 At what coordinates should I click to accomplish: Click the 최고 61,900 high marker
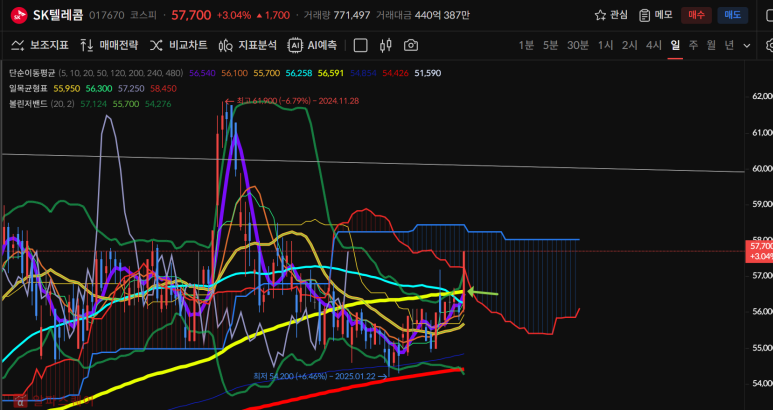[292, 101]
